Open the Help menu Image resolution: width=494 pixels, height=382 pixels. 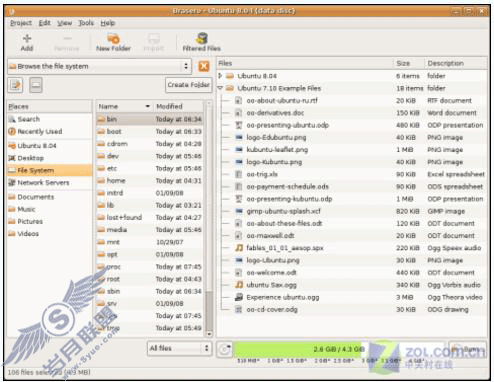click(x=108, y=23)
